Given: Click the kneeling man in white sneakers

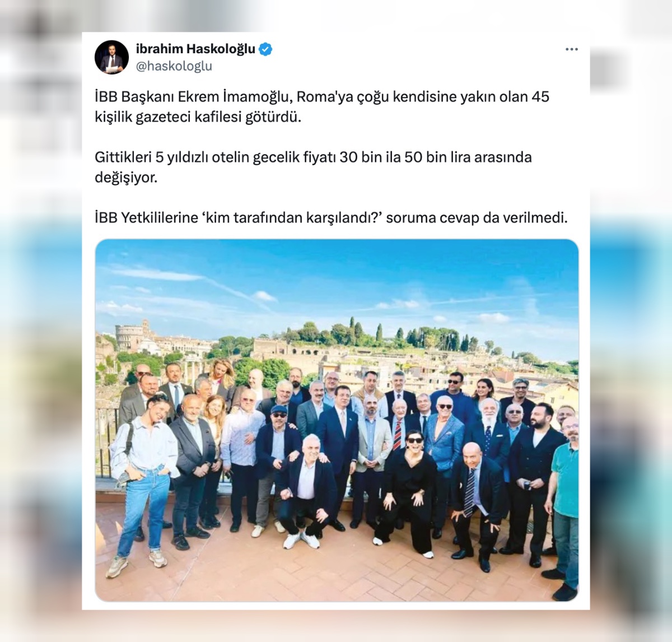Looking at the screenshot, I should 304,493.
